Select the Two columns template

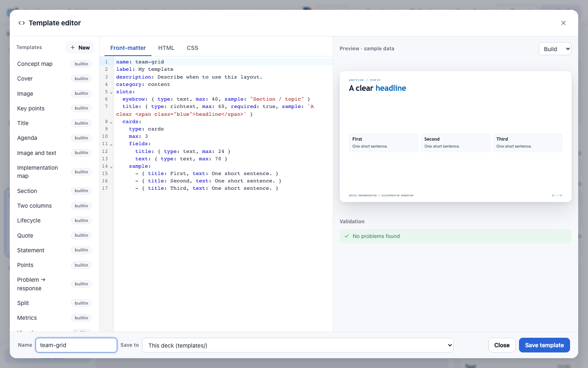pyautogui.click(x=54, y=206)
